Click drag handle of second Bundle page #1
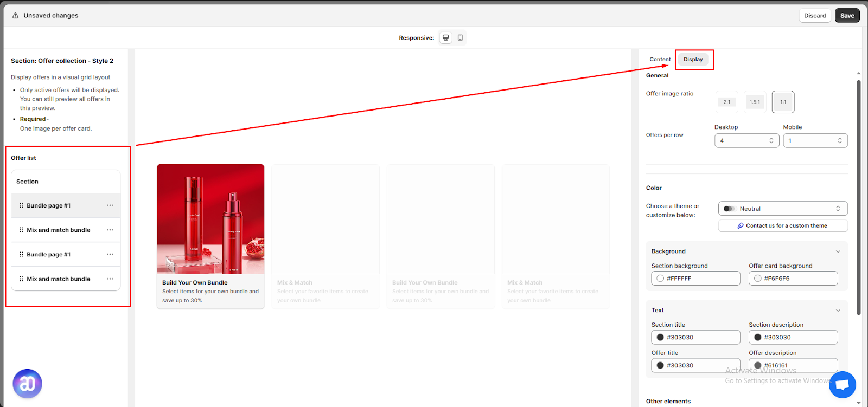This screenshot has width=868, height=407. tap(21, 254)
